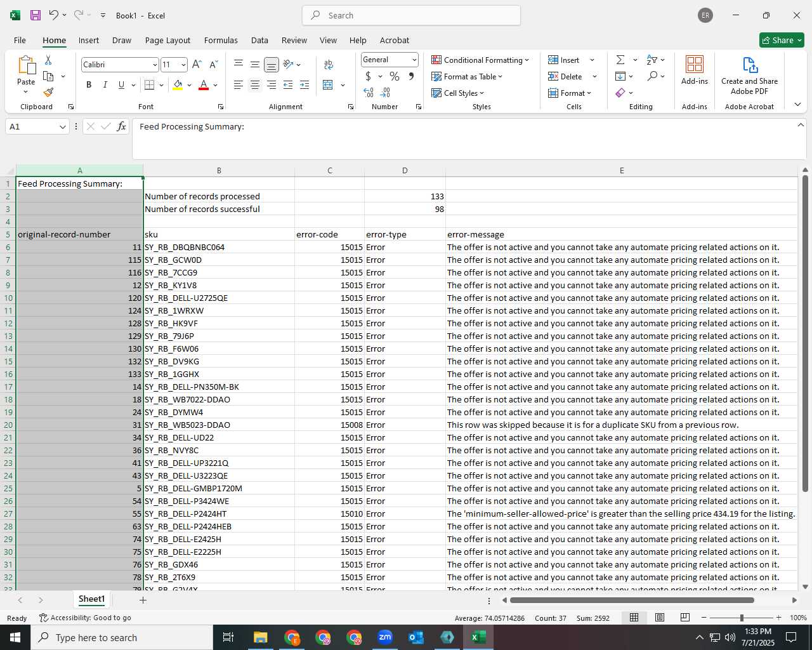Image resolution: width=812 pixels, height=650 pixels.
Task: Expand the Conditional Formatting menu
Action: point(480,60)
